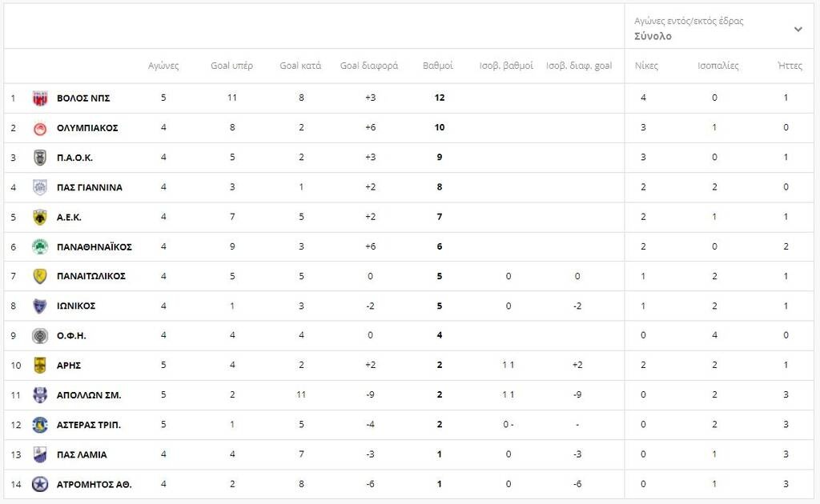This screenshot has width=820, height=504.
Task: Sort by the Βαθμοί column header
Action: [x=438, y=66]
